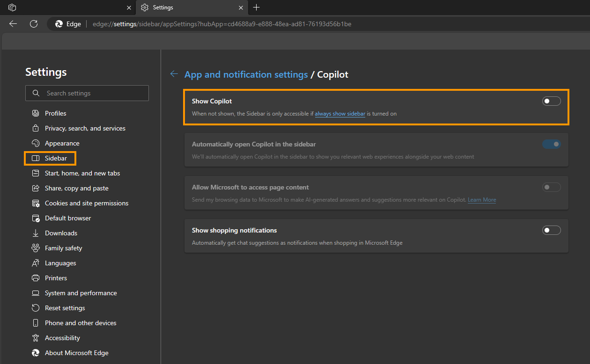Click the Accessibility icon
Viewport: 590px width, 364px height.
coord(36,338)
